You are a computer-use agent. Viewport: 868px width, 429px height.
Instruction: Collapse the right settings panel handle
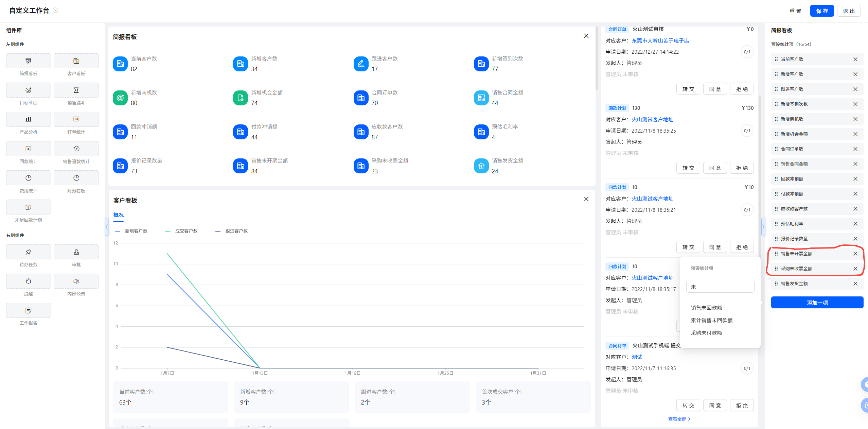point(763,227)
